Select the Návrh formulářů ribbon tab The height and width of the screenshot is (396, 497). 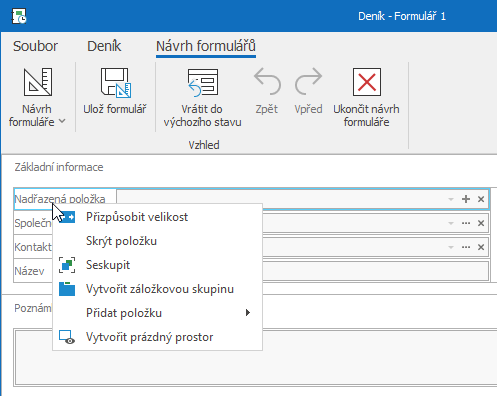coord(206,46)
